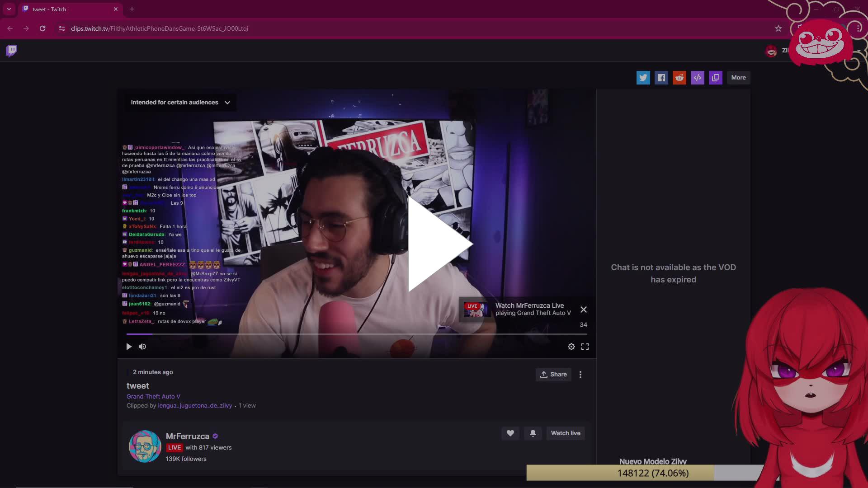Copy the clip link
The image size is (868, 488).
[715, 77]
